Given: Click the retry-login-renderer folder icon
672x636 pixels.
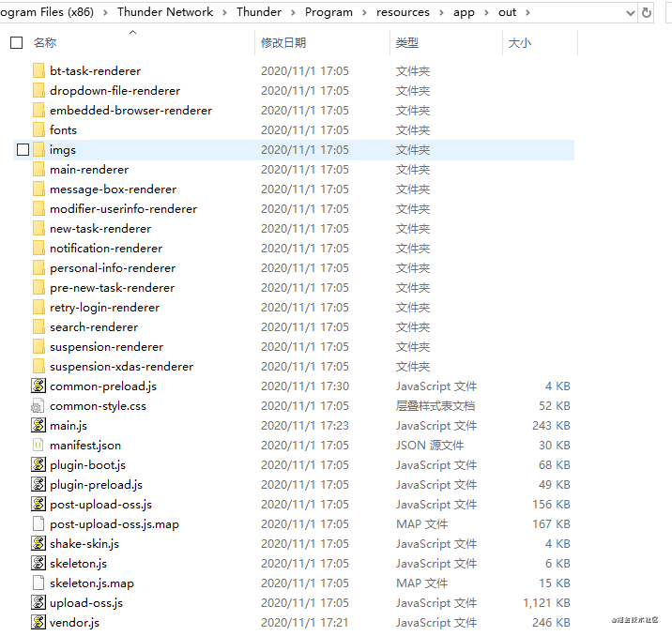Looking at the screenshot, I should click(38, 307).
